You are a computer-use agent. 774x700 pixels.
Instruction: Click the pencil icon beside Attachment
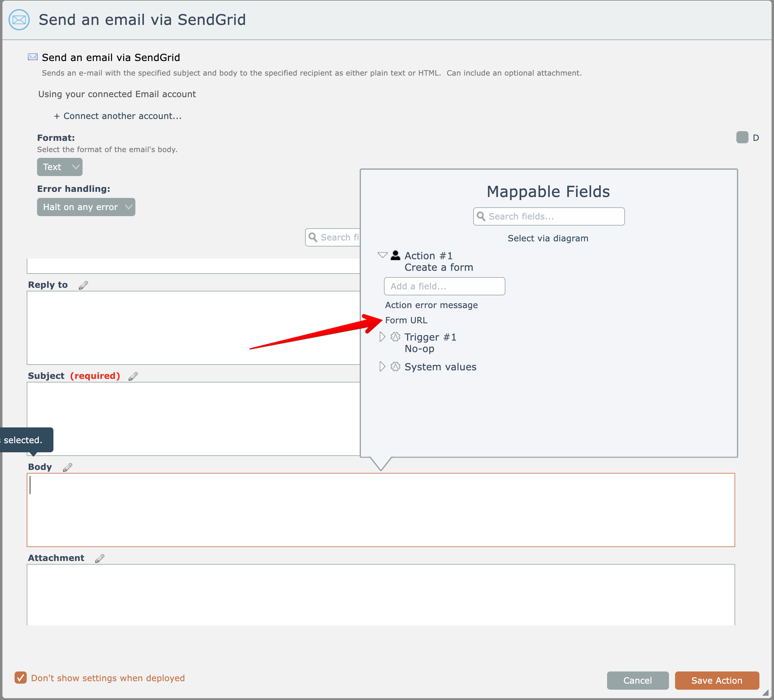click(100, 558)
